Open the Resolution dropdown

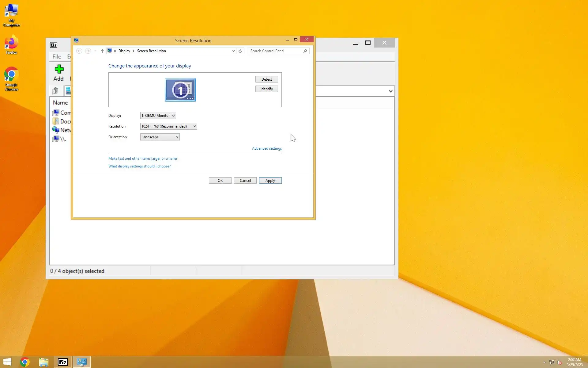168,126
